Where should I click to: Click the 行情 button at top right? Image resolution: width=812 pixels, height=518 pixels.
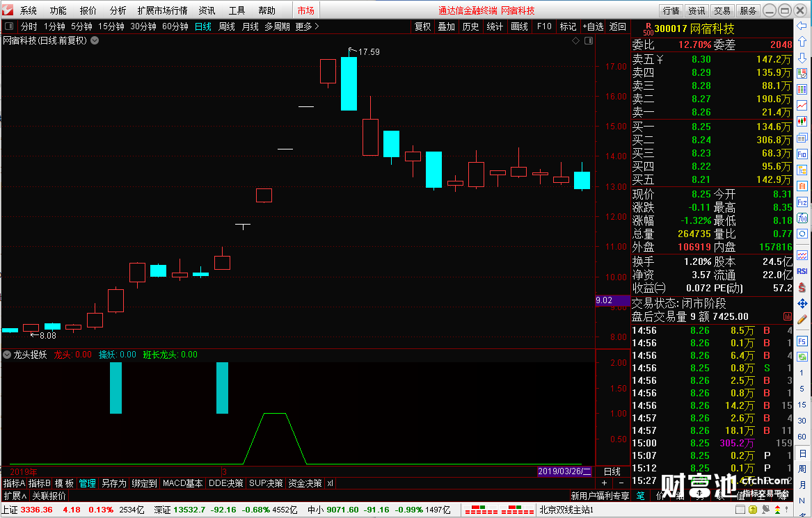pos(671,10)
